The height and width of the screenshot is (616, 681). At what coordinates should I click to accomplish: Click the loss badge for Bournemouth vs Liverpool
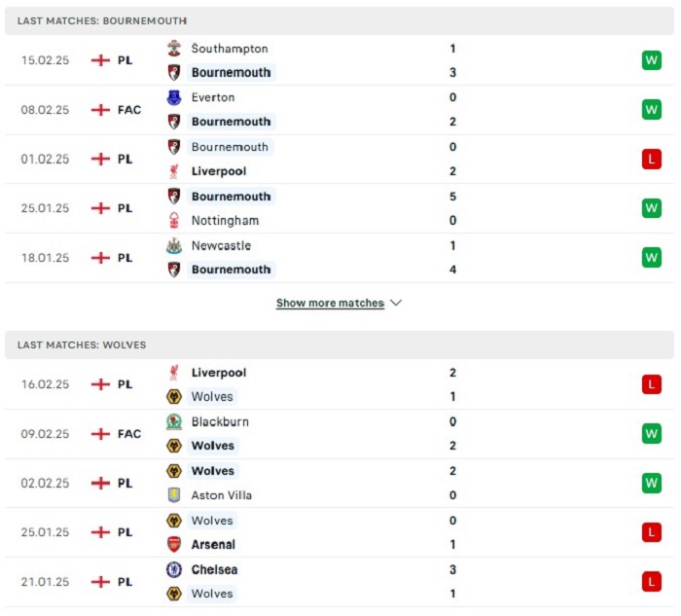651,159
